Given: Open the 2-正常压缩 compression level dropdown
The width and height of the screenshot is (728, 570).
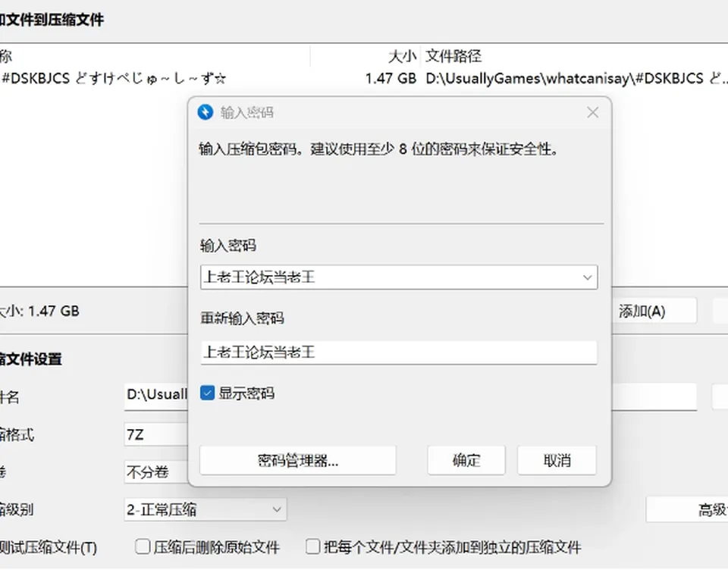Looking at the screenshot, I should tap(206, 509).
